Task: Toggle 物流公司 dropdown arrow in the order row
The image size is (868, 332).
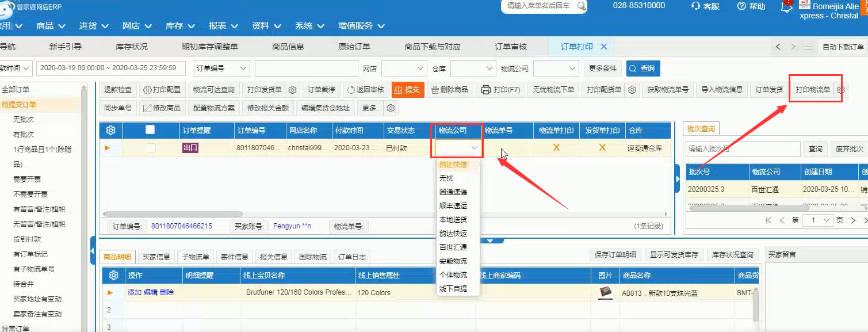Action: pyautogui.click(x=475, y=148)
